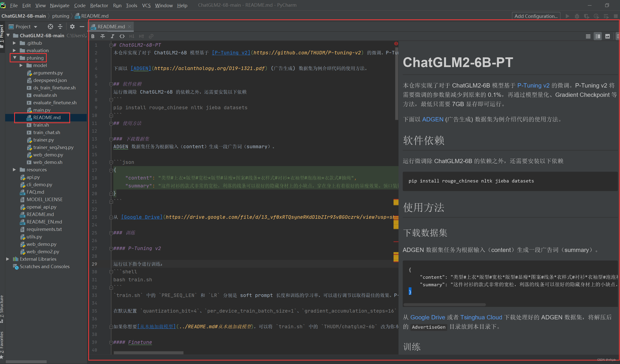Open Tsinghua Cloud link in preview
Viewport: 620px width, 364px height.
coord(481,317)
